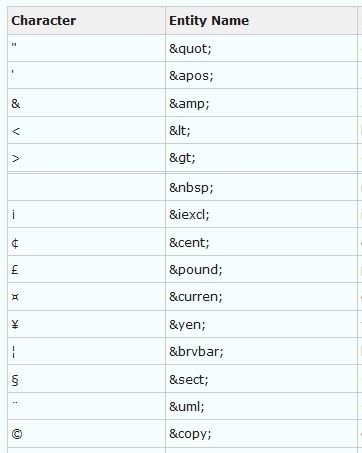Select the &curren; entity text

click(196, 297)
